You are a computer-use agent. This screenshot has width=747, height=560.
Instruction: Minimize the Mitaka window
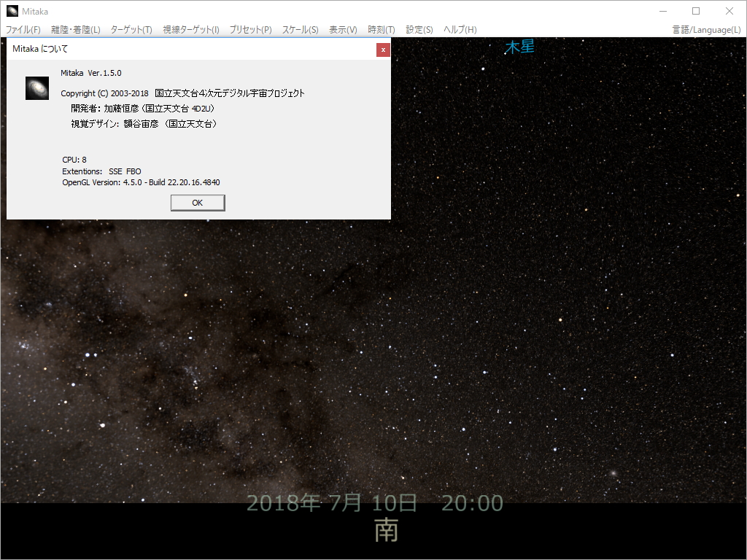(662, 11)
